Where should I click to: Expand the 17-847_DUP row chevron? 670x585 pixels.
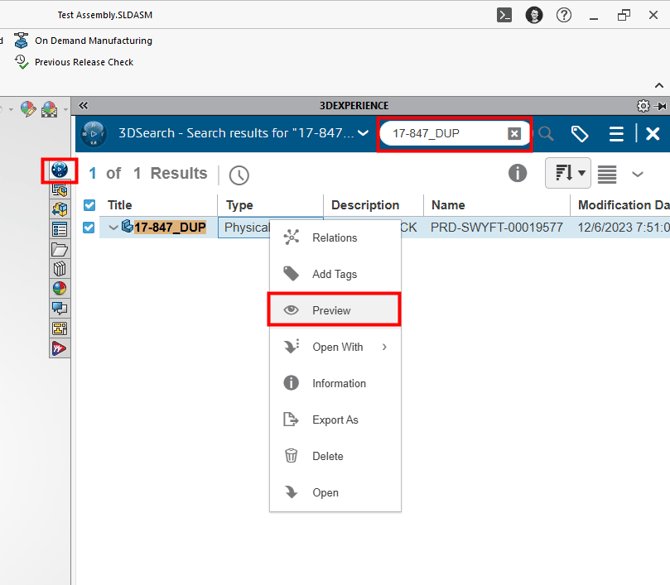[113, 227]
